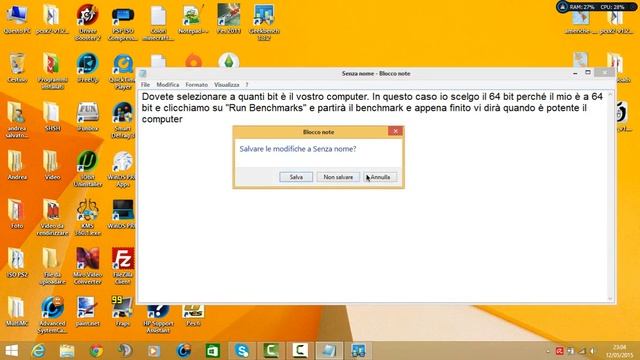The image size is (640, 360).
Task: Click the Notepad vertical scrollbar
Action: (611, 196)
